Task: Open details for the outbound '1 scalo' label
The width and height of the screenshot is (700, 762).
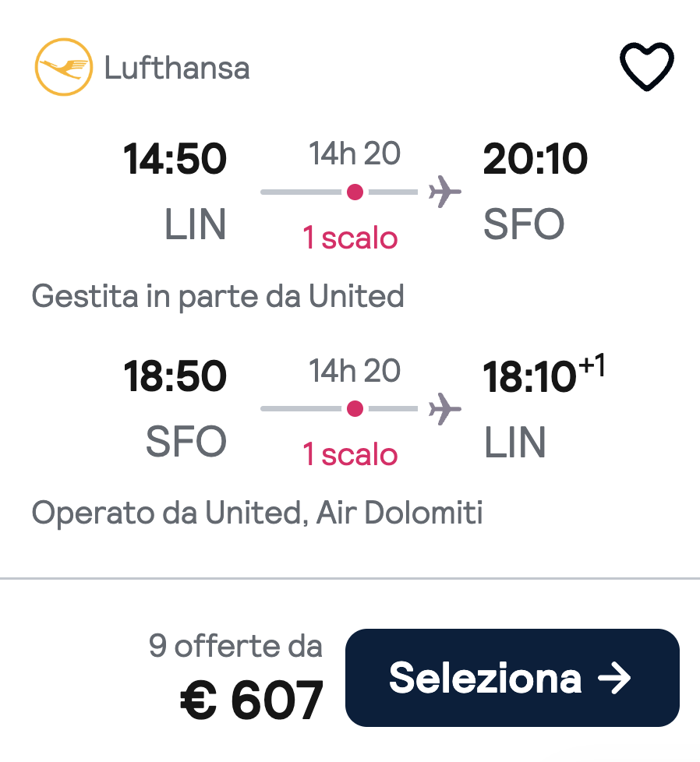Action: (x=350, y=238)
